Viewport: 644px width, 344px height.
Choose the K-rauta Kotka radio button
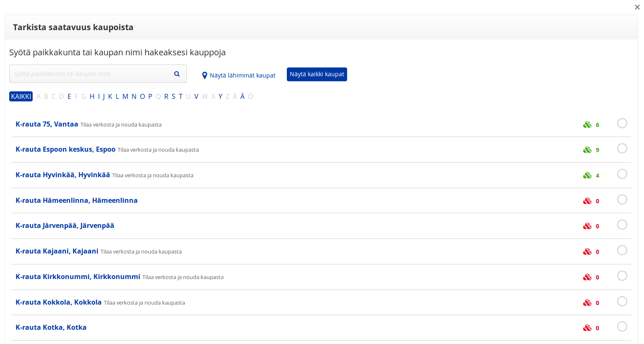[x=622, y=326]
